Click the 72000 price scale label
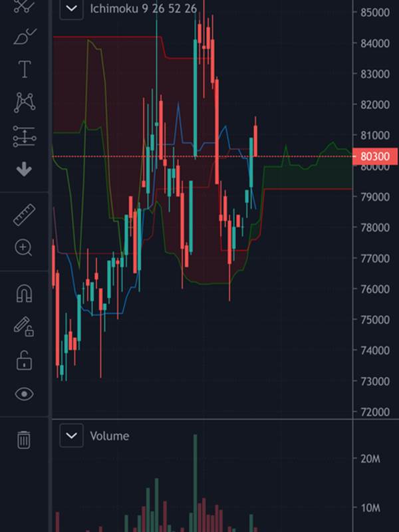The height and width of the screenshot is (532, 399). [x=375, y=412]
